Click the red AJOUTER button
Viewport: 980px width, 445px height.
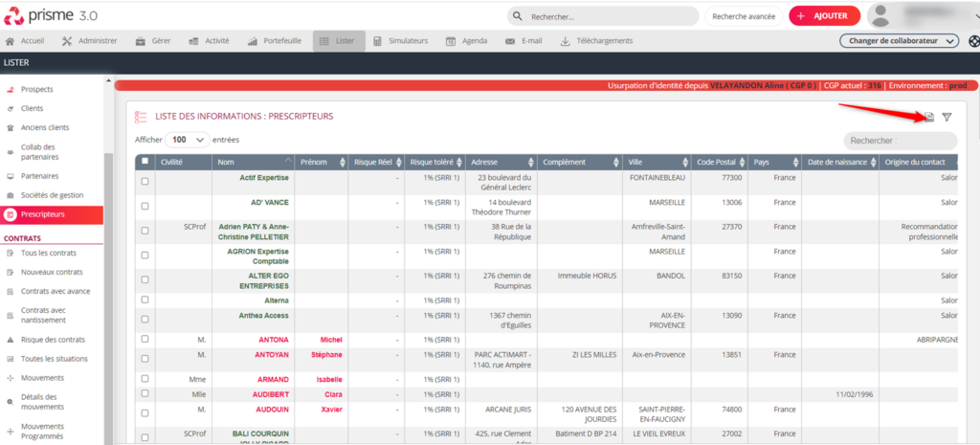(824, 16)
